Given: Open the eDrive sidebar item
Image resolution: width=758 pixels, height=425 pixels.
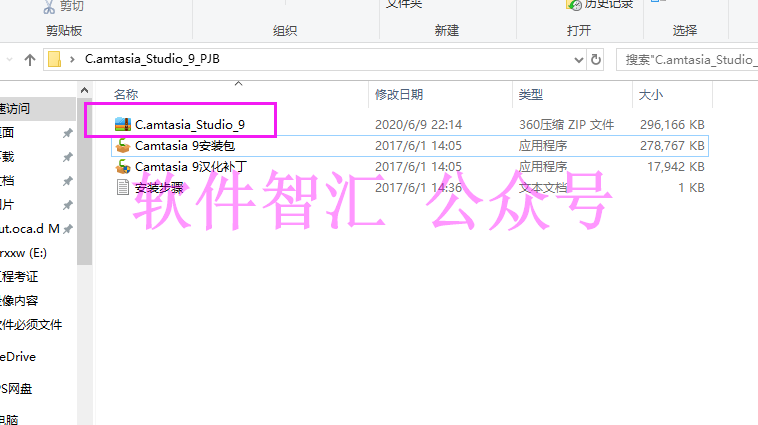Looking at the screenshot, I should tap(18, 357).
